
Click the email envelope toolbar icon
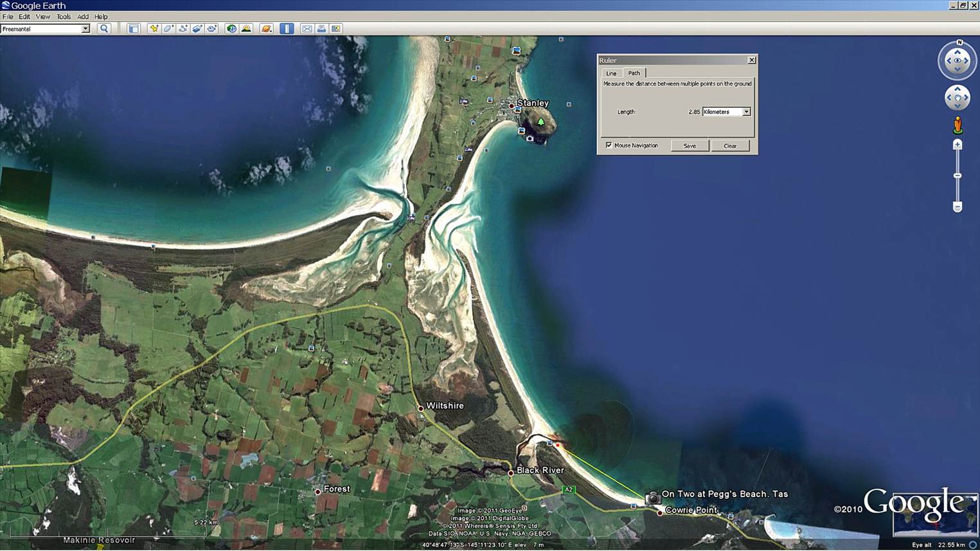pyautogui.click(x=307, y=29)
